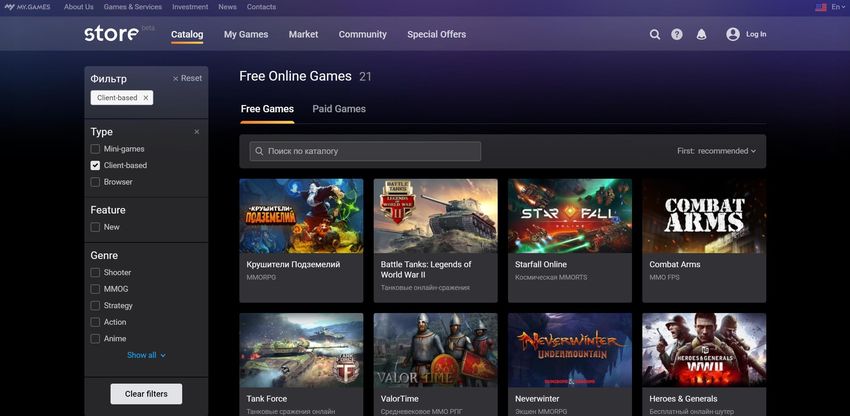Remove the Client-based filter chip
Screen dimensions: 850x416
[145, 98]
